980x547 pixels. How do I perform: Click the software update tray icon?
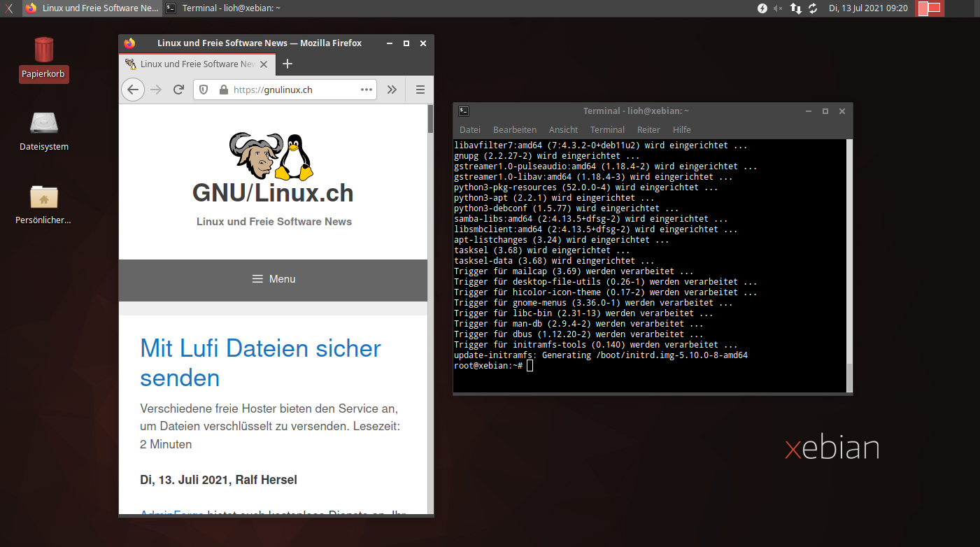tap(813, 8)
